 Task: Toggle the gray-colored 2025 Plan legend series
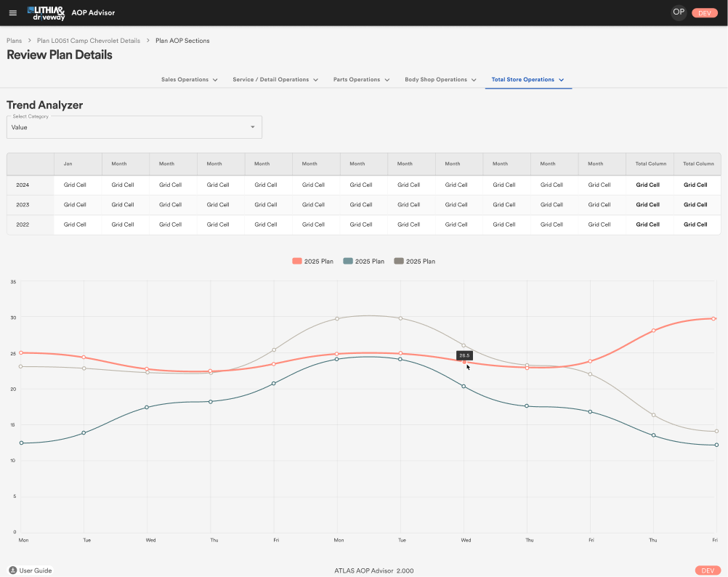point(414,261)
